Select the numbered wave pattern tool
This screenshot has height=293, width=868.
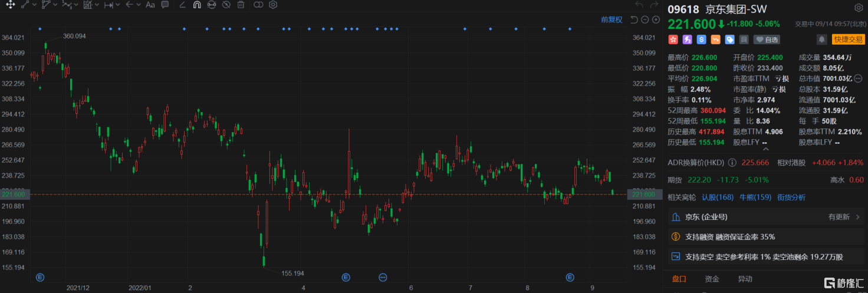(67, 5)
